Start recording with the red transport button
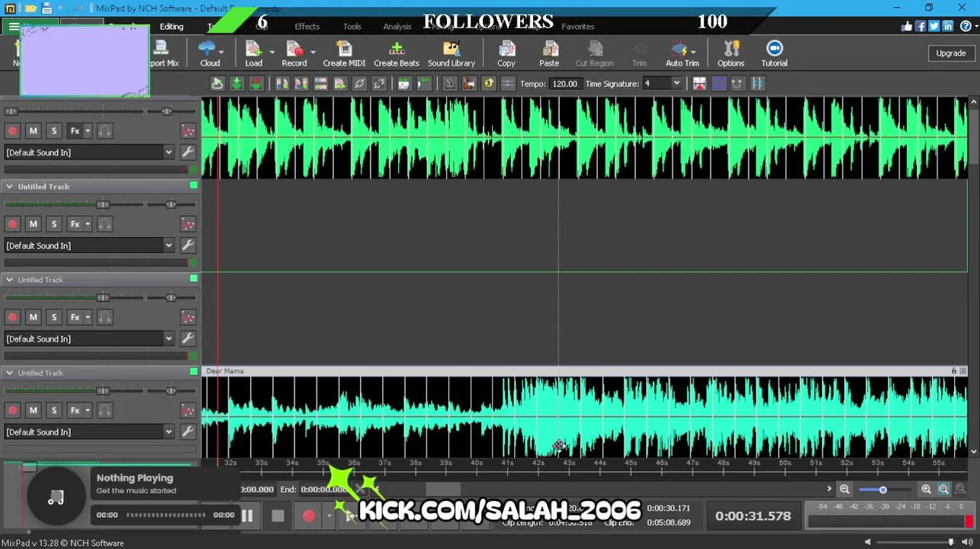The image size is (980, 549). coord(308,516)
